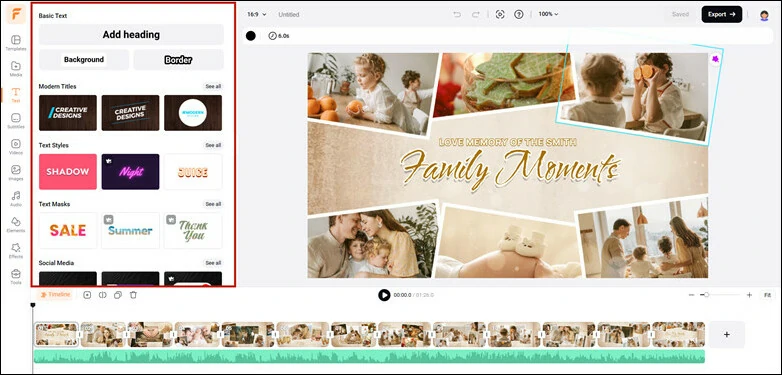
Task: Choose first Creative Designs modern title
Action: 68,113
